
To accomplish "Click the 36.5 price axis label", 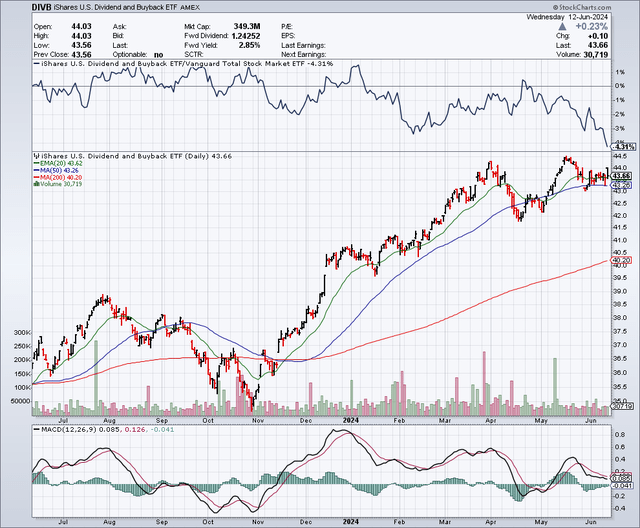I will 620,359.
